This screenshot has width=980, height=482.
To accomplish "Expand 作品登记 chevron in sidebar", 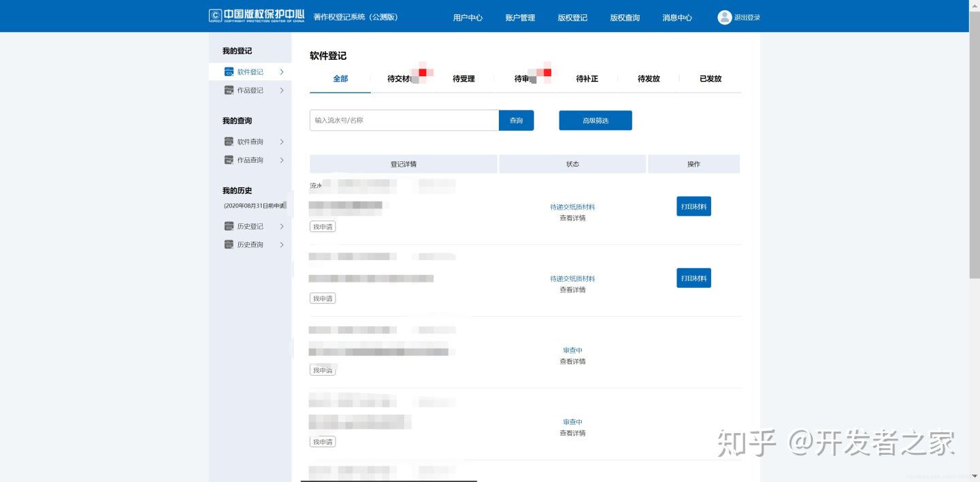I will 282,90.
